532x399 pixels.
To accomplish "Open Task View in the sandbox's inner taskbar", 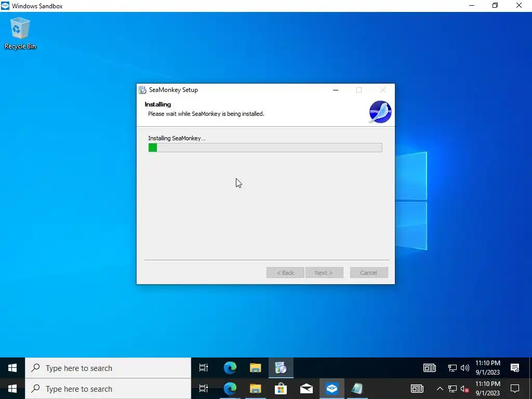I will (204, 368).
